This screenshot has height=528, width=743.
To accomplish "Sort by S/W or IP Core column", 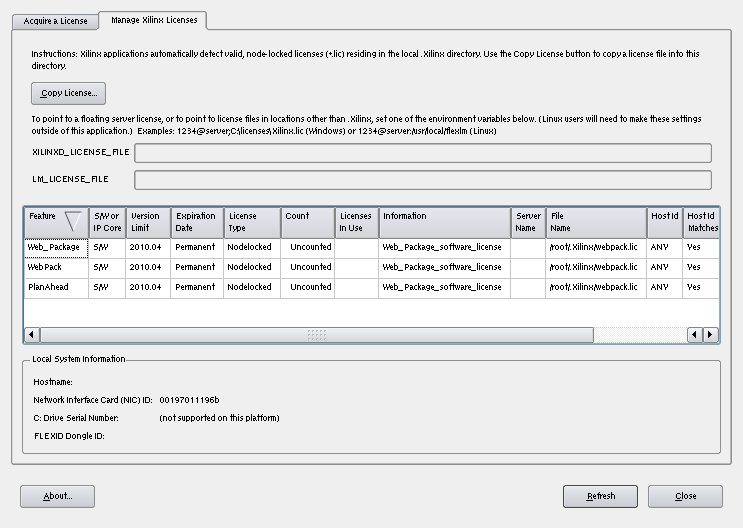I will (107, 222).
